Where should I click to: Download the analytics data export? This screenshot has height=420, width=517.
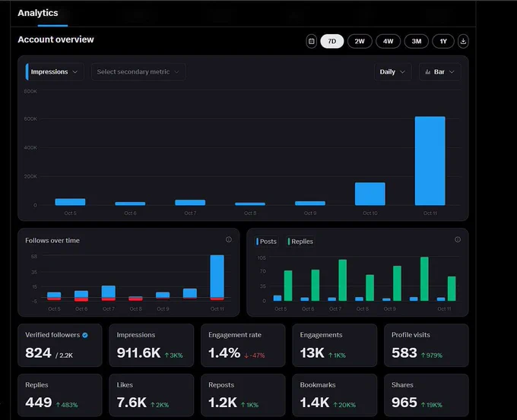463,41
